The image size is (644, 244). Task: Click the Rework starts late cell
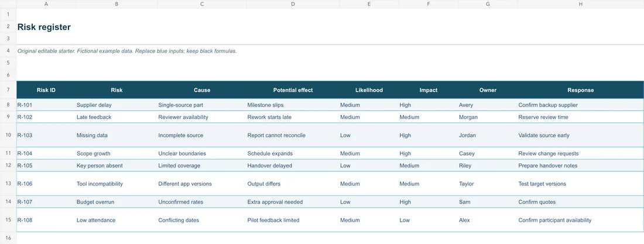[x=293, y=117]
